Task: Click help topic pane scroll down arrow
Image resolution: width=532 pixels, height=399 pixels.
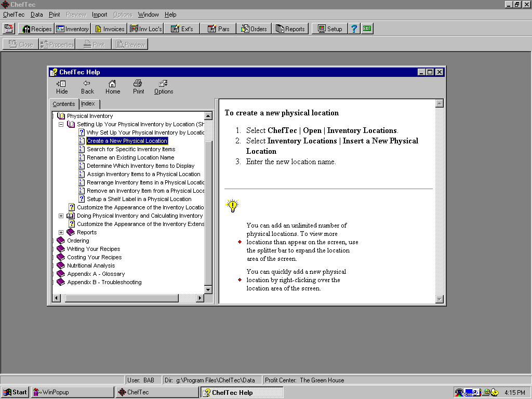Action: (x=440, y=299)
